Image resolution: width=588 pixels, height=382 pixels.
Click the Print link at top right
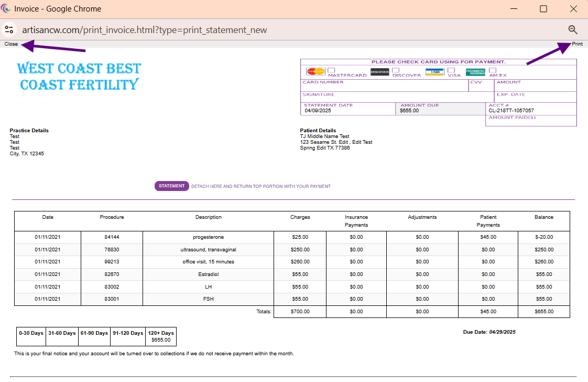[577, 44]
